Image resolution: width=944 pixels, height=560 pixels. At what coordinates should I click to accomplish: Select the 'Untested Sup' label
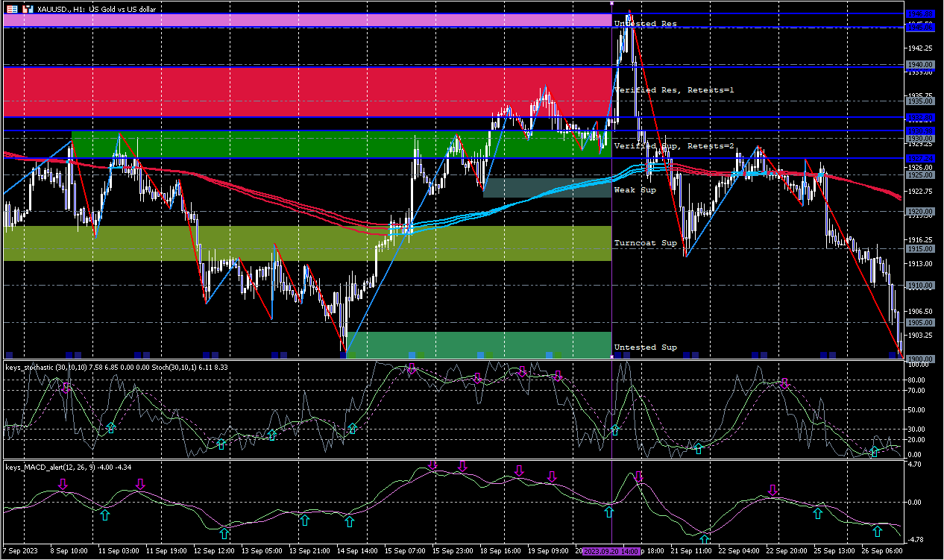tap(645, 347)
